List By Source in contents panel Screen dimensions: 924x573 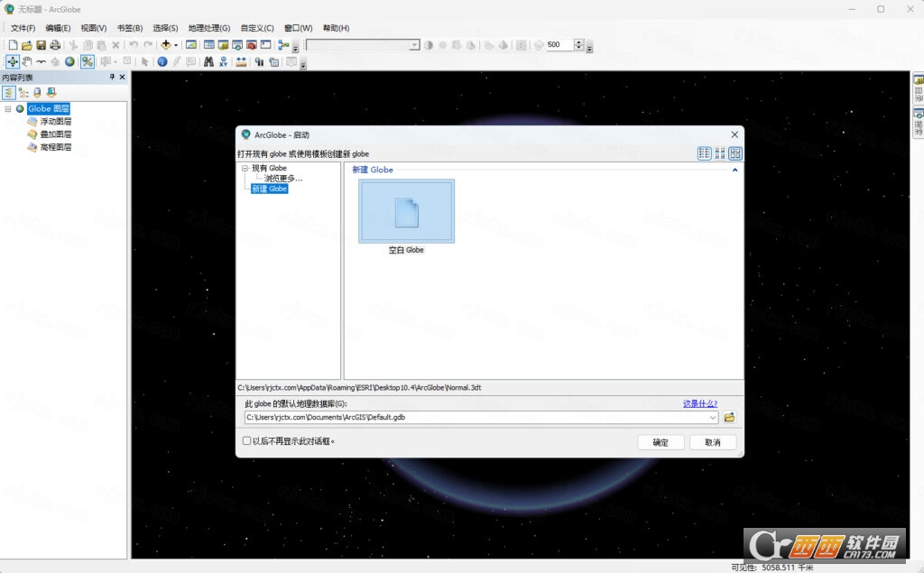point(23,93)
